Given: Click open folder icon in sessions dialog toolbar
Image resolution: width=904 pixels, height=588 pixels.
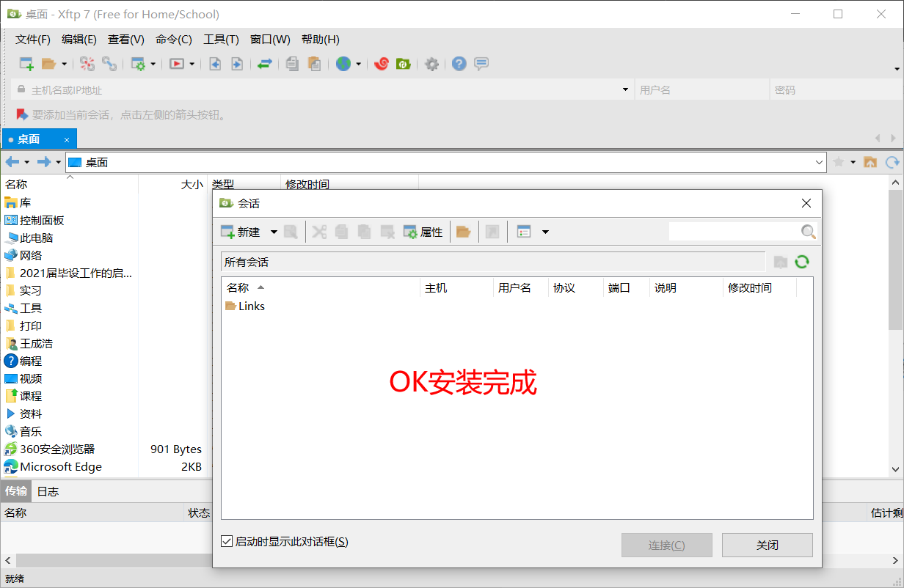Looking at the screenshot, I should click(x=463, y=232).
